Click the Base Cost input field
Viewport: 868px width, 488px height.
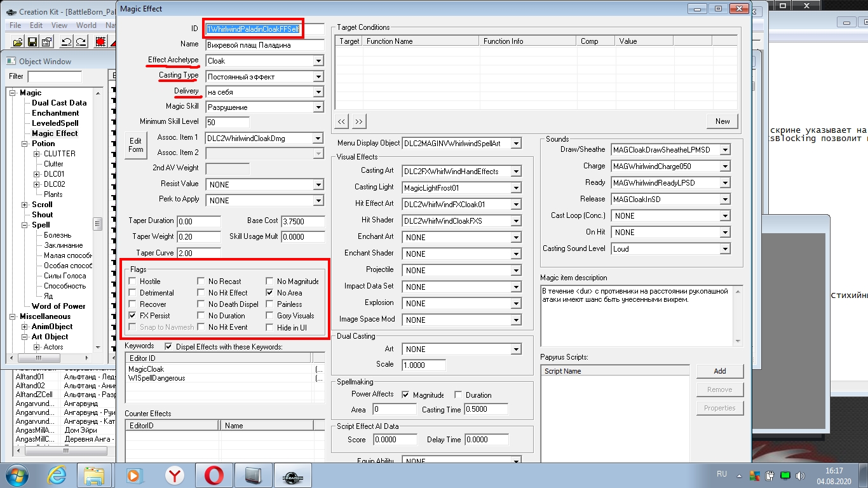click(302, 221)
